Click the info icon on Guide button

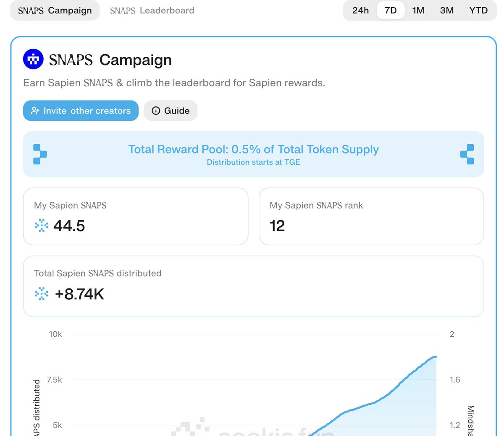(x=156, y=111)
